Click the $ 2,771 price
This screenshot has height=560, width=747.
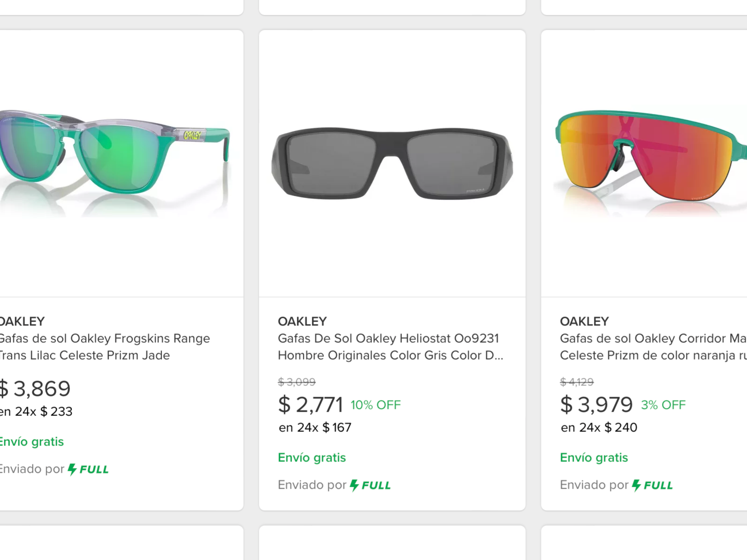[310, 404]
